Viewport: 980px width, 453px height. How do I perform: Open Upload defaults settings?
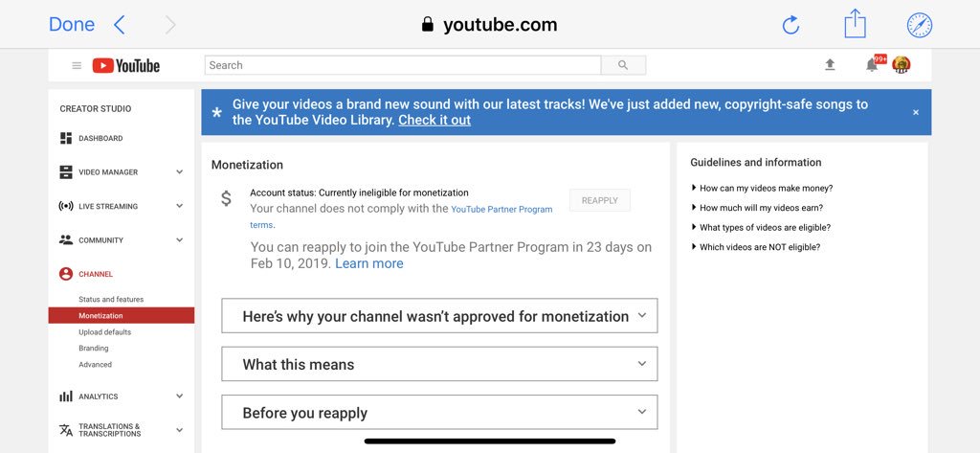105,332
